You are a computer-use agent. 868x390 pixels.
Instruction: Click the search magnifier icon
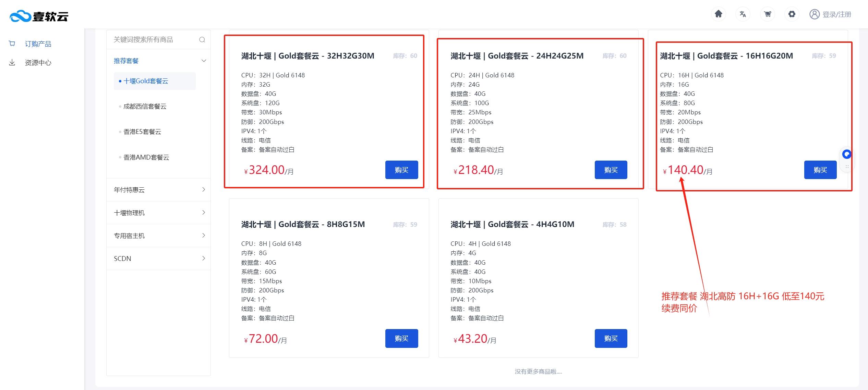[x=202, y=40]
